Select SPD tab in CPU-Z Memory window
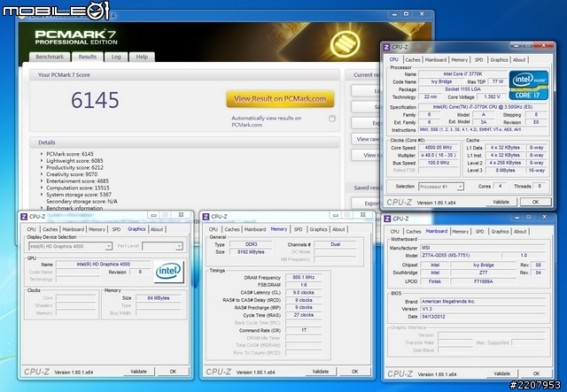Image resolution: width=567 pixels, height=392 pixels. click(298, 229)
